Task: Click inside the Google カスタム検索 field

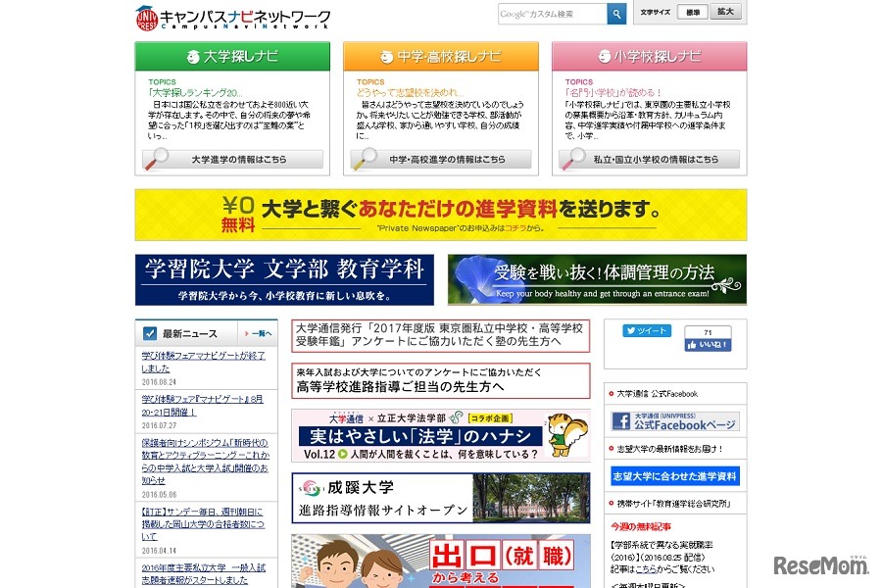Action: point(547,14)
